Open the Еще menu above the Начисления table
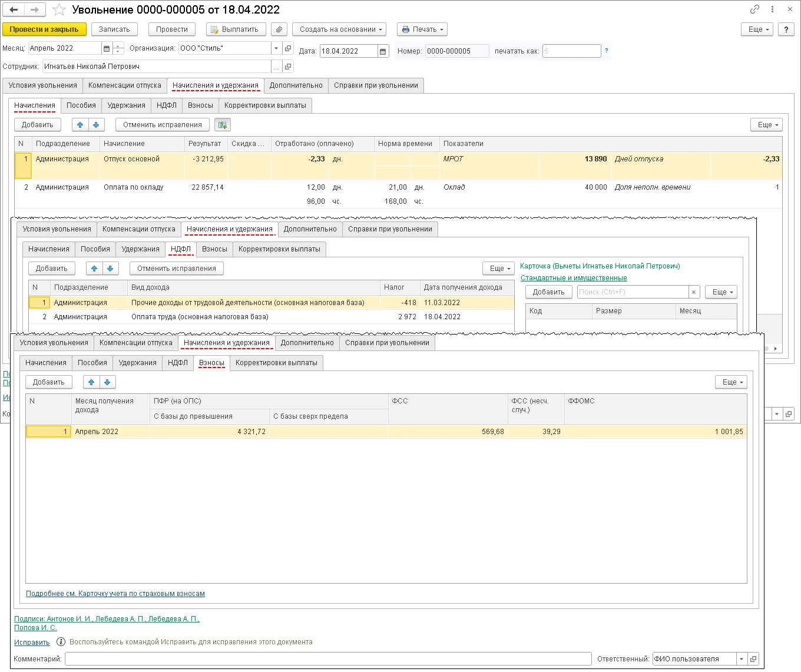Screen dimensions: 801x672 coord(767,125)
